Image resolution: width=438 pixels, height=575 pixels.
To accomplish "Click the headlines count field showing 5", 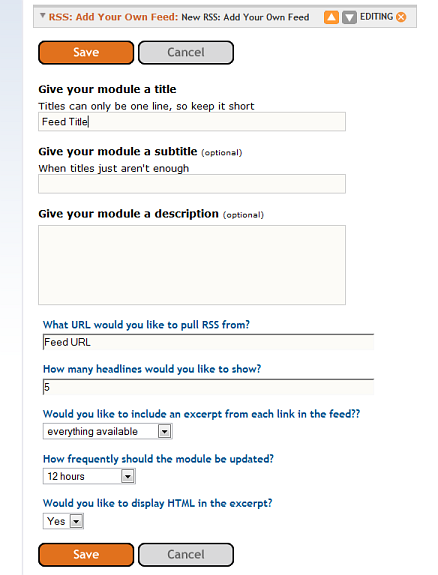I will coord(208,387).
